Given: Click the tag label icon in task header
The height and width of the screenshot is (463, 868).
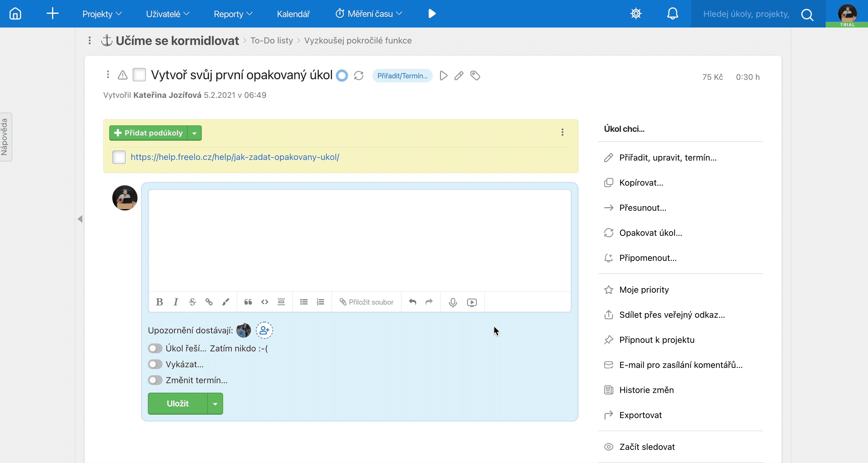Looking at the screenshot, I should point(475,76).
